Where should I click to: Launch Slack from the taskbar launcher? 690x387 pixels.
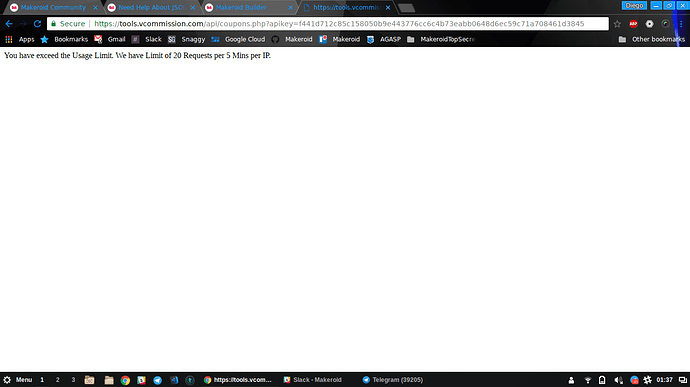click(141, 380)
